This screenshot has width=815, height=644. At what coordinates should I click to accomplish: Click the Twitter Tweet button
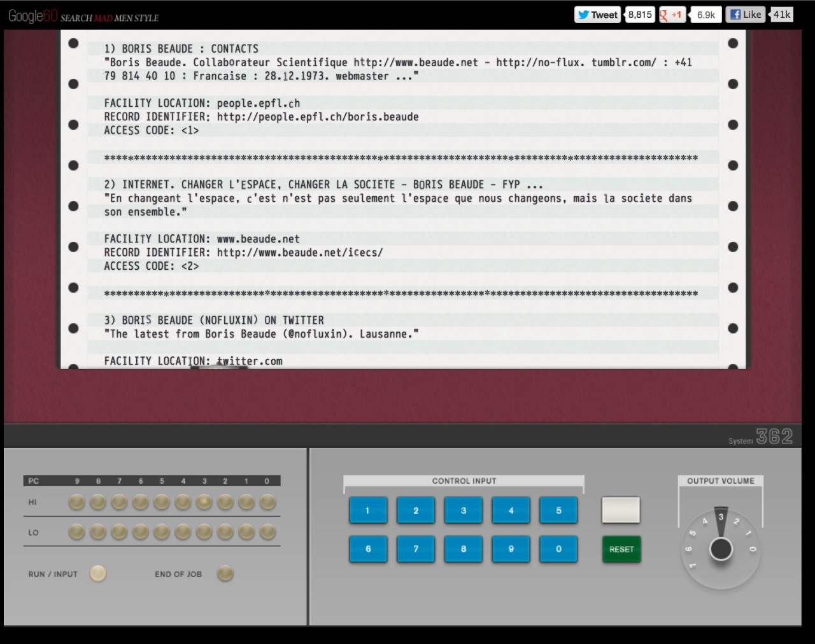point(598,15)
